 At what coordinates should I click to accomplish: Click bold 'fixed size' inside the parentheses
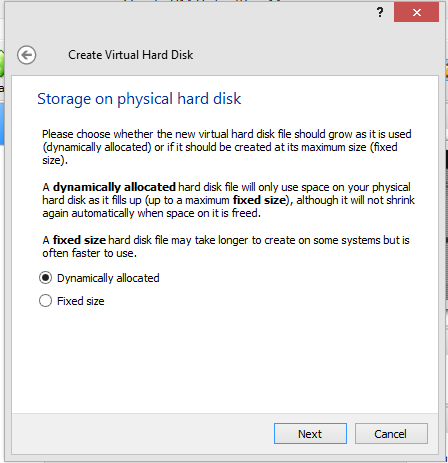(259, 200)
